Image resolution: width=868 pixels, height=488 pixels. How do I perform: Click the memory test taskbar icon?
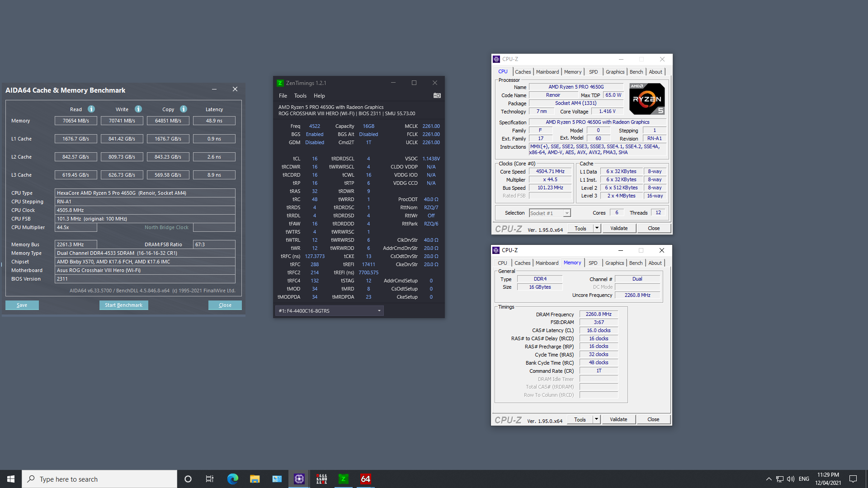(x=321, y=479)
